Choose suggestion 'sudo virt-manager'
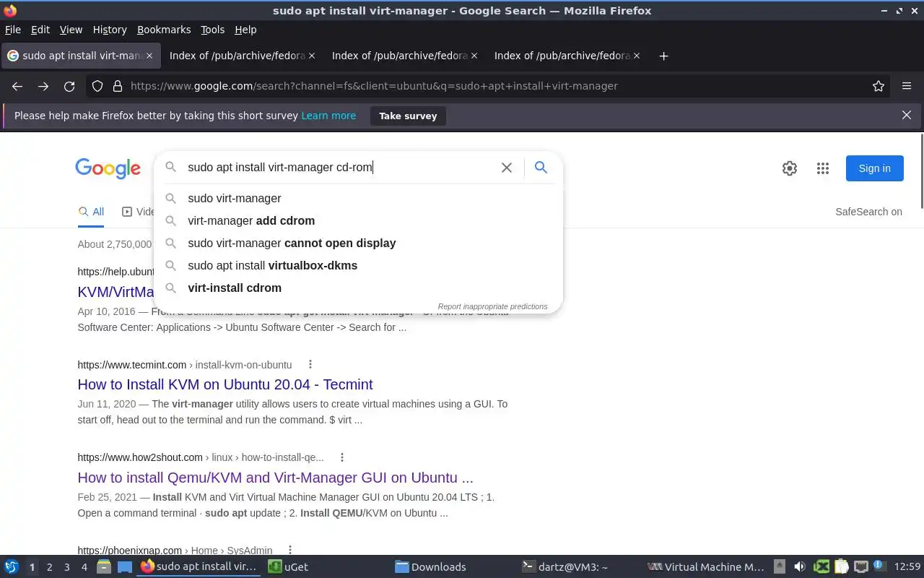Image resolution: width=924 pixels, height=578 pixels. click(359, 198)
